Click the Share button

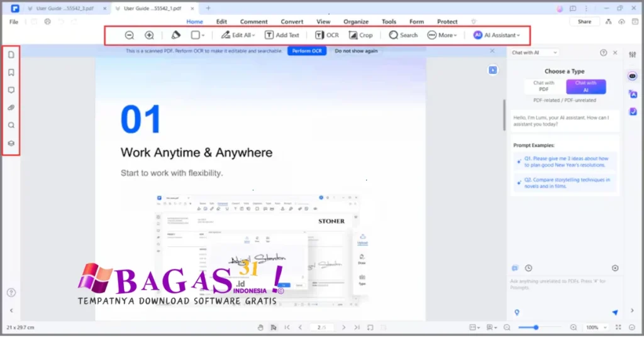click(584, 22)
